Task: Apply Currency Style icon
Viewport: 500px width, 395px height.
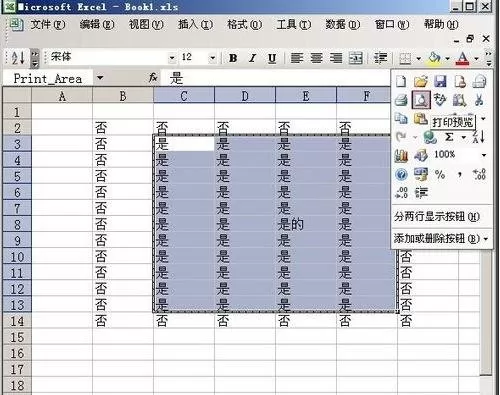Action: pyautogui.click(x=421, y=174)
